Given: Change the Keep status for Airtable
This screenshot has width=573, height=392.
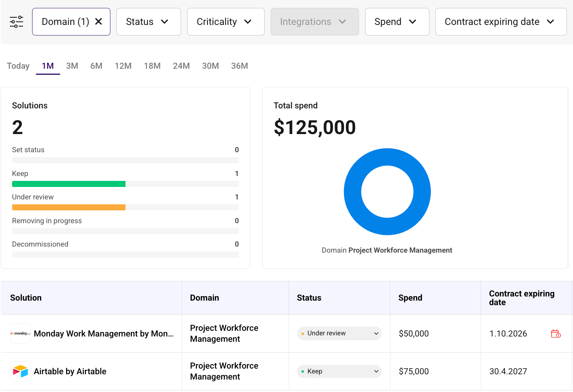Looking at the screenshot, I should (339, 371).
